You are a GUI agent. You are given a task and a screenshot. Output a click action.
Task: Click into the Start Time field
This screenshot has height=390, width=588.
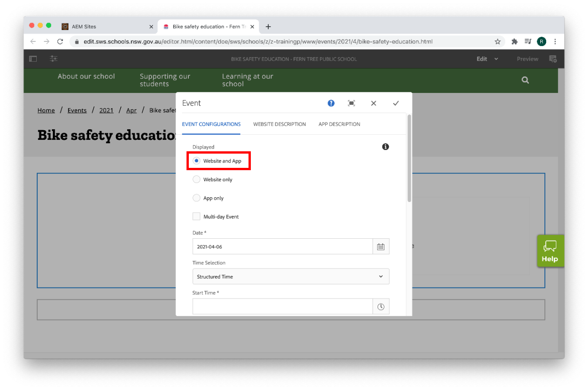point(283,306)
